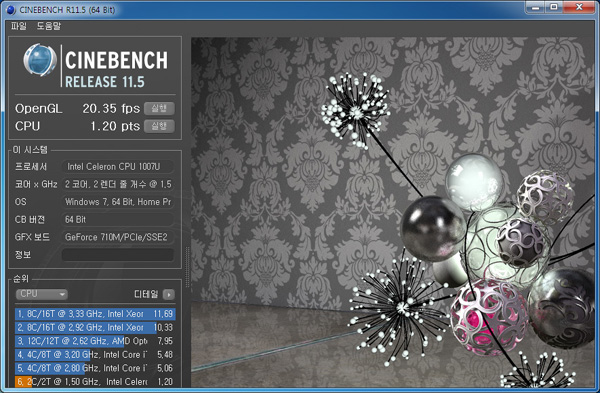Viewport: 600px width, 393px height.
Task: Click the Cinebench title bar app icon
Action: tap(11, 10)
